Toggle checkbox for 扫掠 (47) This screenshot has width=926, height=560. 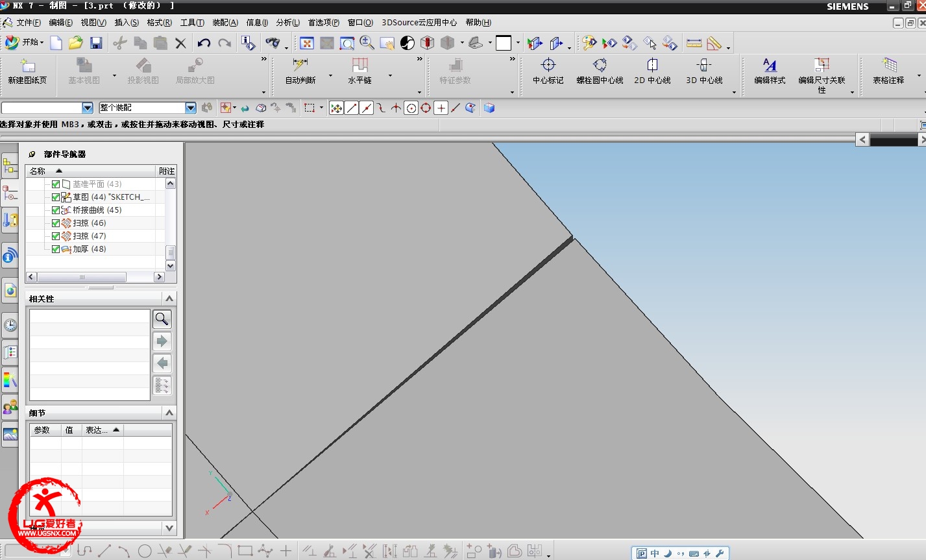(x=56, y=236)
